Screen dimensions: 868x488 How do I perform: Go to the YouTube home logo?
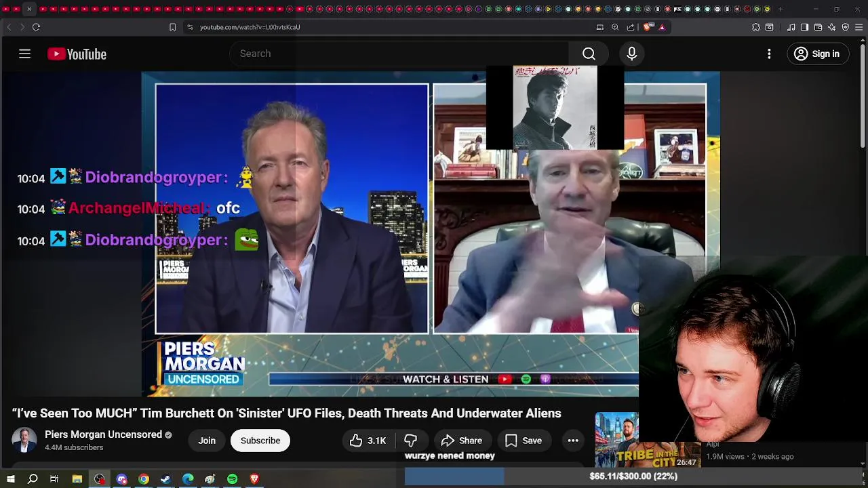(x=77, y=54)
